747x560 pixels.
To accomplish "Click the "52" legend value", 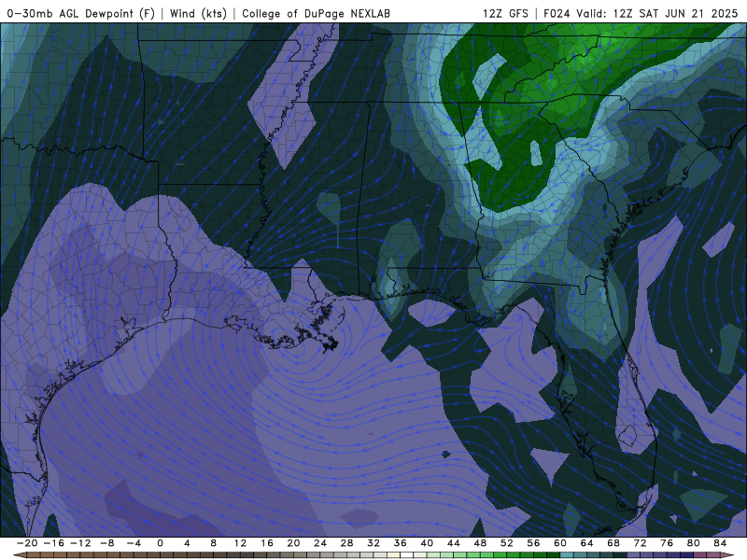I will 506,543.
